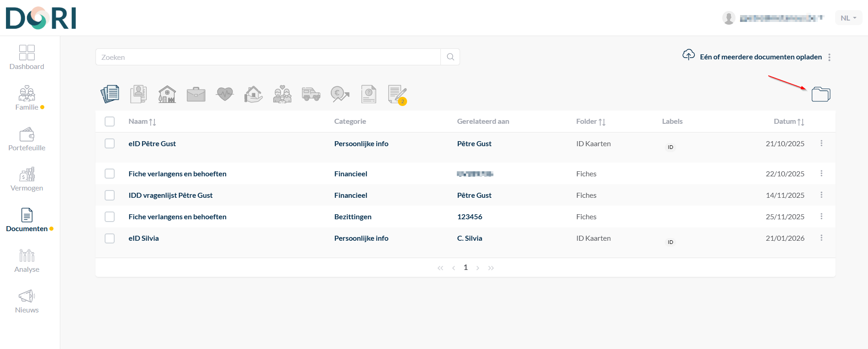Filter by personal info document icon
The width and height of the screenshot is (868, 349).
click(x=138, y=94)
